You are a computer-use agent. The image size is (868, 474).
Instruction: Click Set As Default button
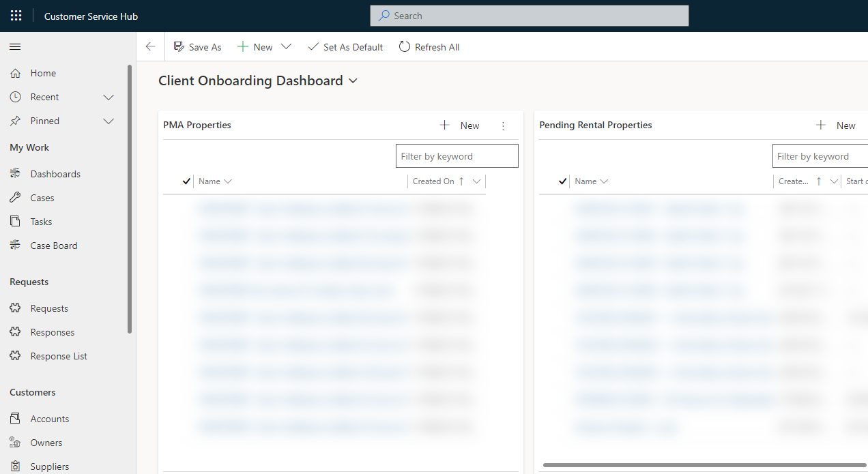[x=345, y=47]
